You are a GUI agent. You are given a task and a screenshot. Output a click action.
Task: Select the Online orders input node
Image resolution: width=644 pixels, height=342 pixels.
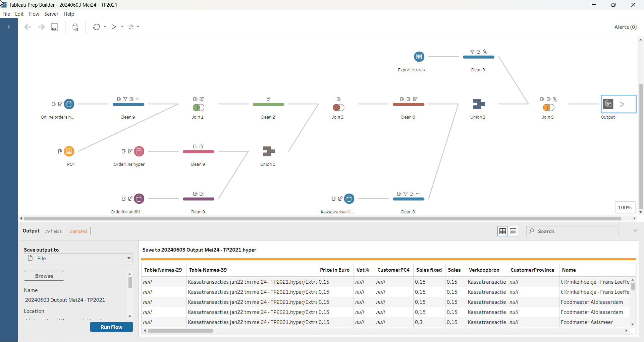[69, 104]
